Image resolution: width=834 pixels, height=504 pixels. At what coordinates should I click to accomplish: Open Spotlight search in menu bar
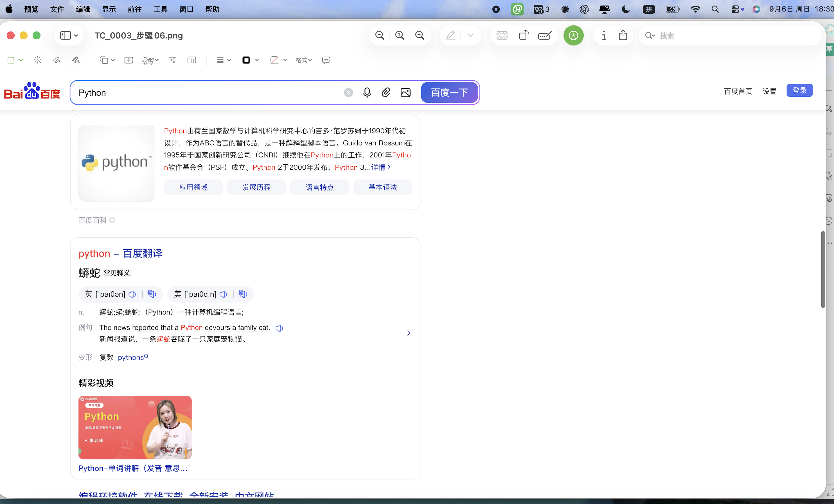[715, 9]
